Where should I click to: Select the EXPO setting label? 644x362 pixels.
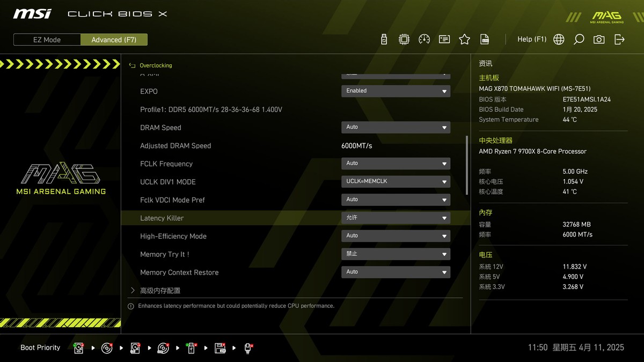pos(149,92)
